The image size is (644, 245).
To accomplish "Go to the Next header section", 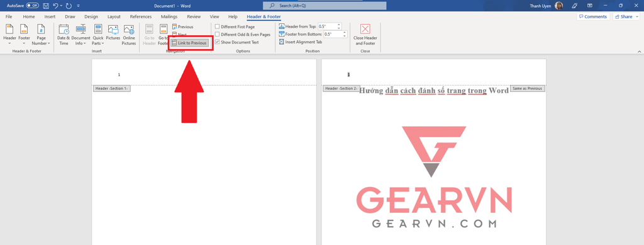I will pyautogui.click(x=180, y=35).
